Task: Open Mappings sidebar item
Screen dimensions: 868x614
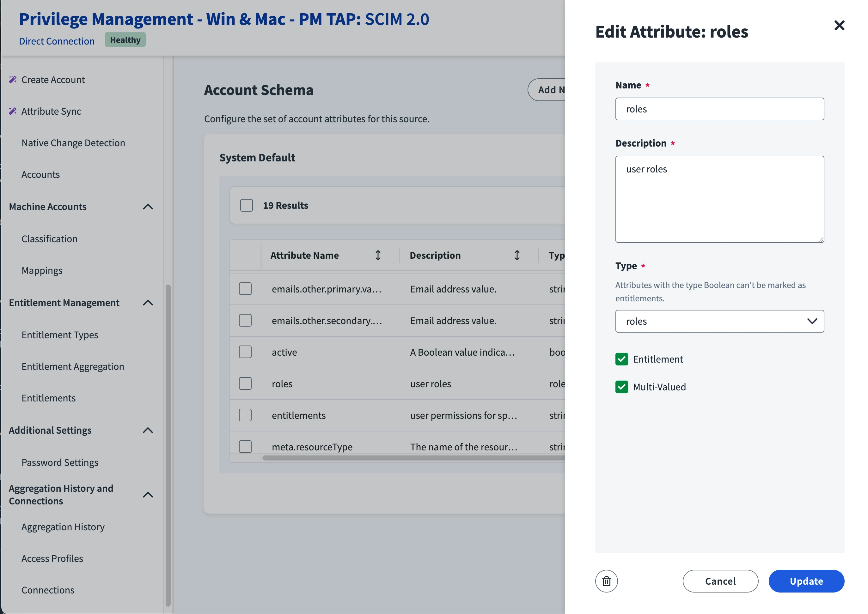Action: pyautogui.click(x=42, y=270)
